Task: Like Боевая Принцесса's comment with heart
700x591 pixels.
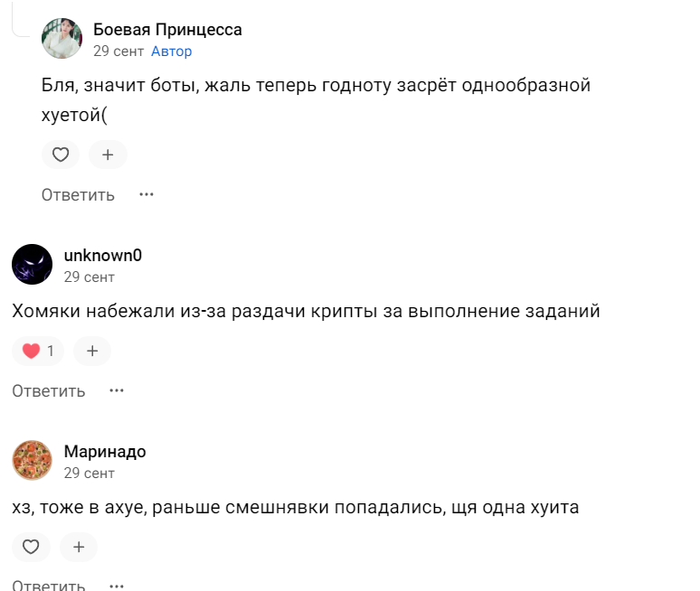Action: click(x=61, y=155)
